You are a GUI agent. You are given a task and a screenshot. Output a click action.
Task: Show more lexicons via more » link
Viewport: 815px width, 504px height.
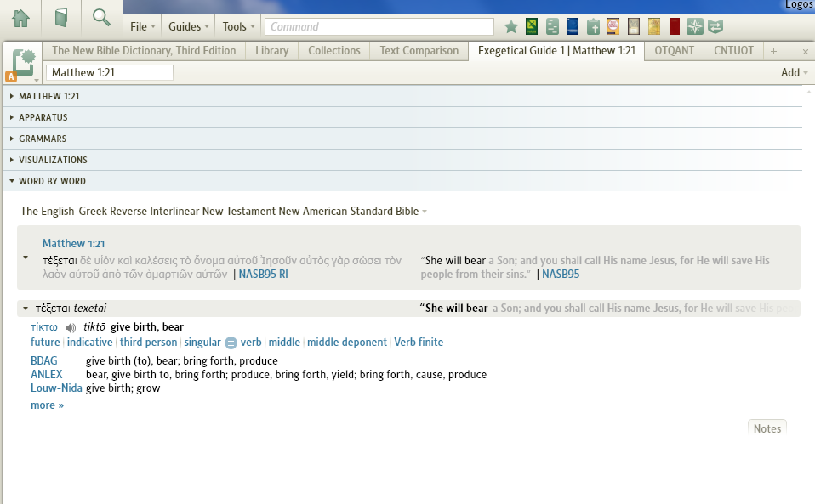[48, 405]
